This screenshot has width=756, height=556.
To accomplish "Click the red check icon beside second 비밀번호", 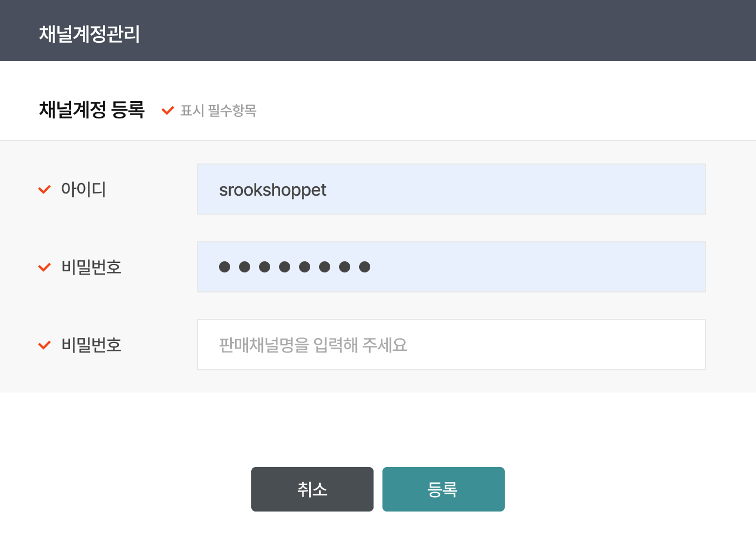I will pyautogui.click(x=44, y=345).
